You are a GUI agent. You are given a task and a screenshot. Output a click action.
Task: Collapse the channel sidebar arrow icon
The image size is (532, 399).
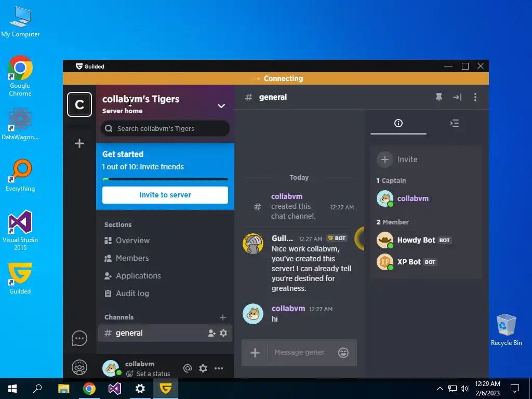point(457,97)
